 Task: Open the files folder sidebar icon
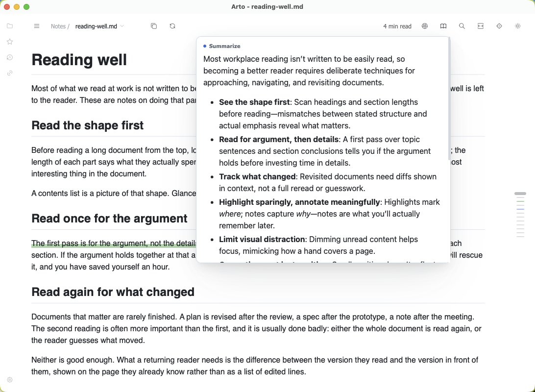tap(10, 26)
